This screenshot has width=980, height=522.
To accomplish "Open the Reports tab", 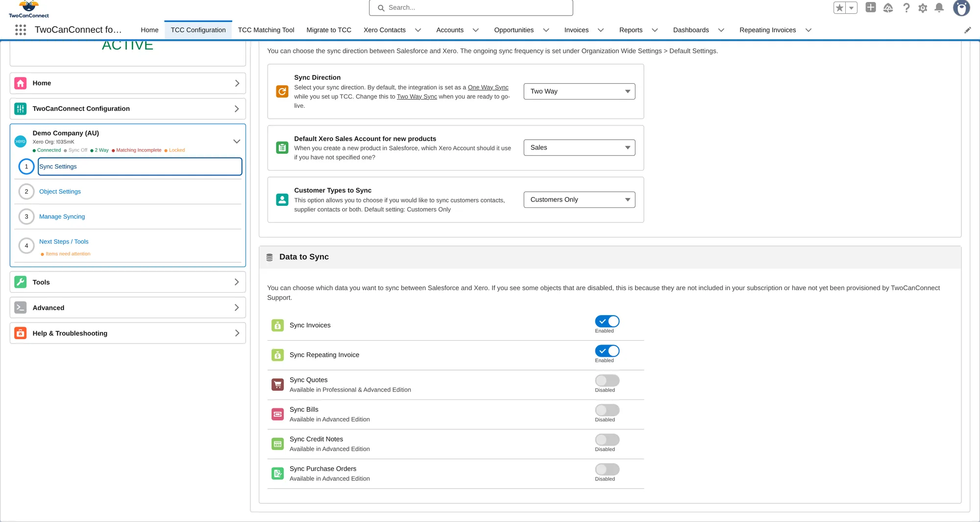I will [631, 30].
